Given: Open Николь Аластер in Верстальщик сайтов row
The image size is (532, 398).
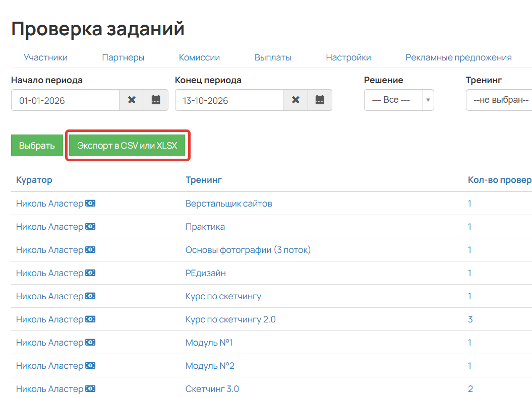Looking at the screenshot, I should pyautogui.click(x=49, y=204).
